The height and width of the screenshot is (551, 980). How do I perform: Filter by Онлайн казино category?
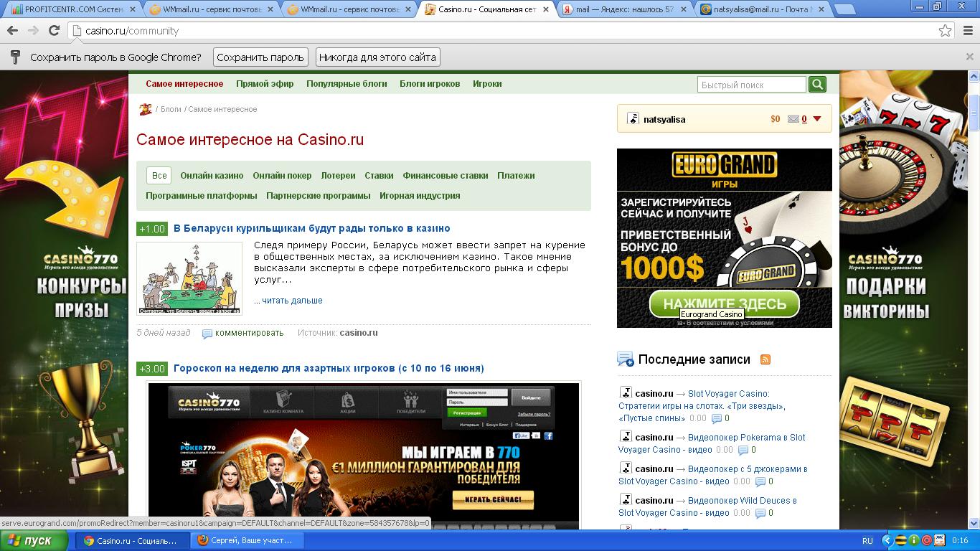212,176
